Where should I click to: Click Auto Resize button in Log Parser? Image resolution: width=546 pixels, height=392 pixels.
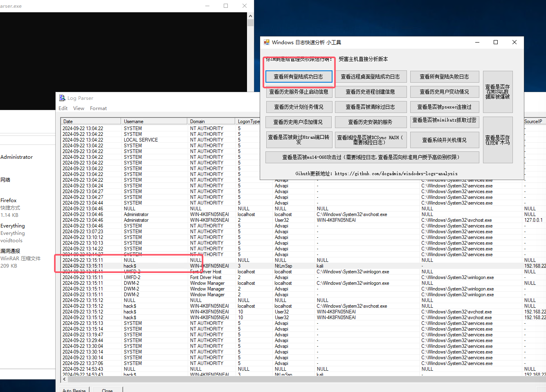point(74,391)
